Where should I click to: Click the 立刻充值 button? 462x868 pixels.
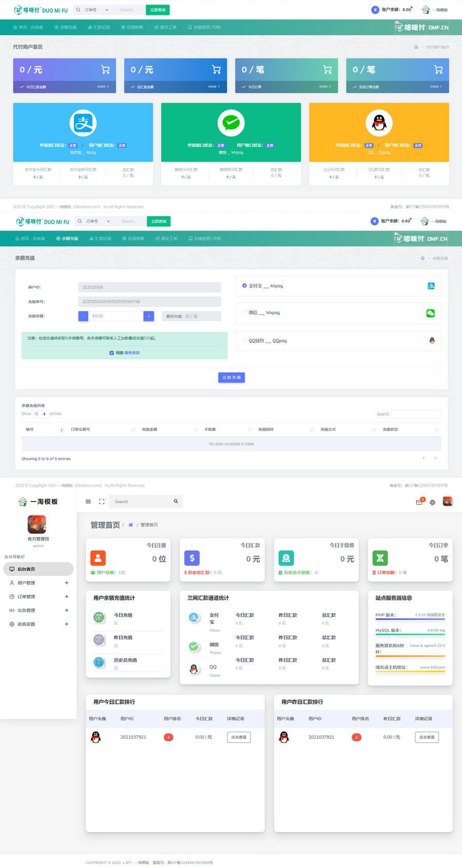point(232,377)
